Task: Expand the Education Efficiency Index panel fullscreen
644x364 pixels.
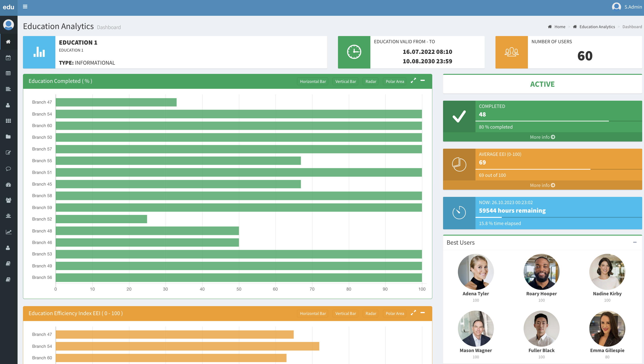Action: [414, 313]
